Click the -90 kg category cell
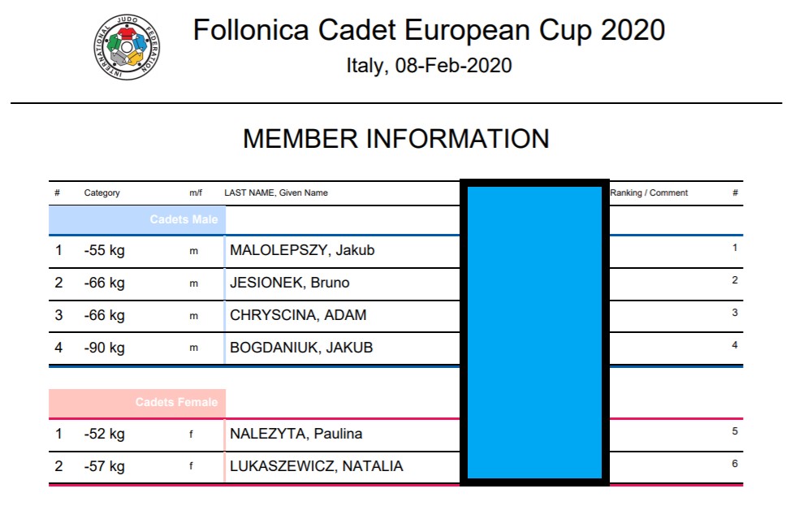 [105, 348]
